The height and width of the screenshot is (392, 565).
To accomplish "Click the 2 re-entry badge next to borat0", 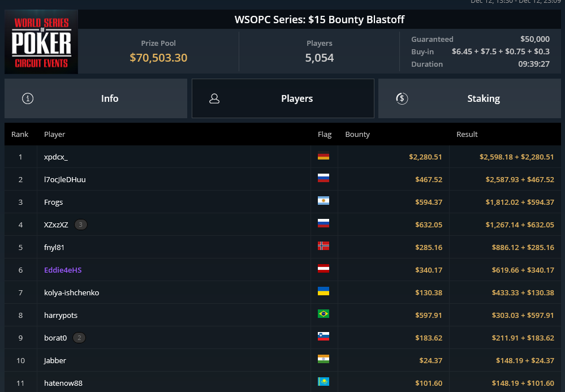I will click(79, 338).
